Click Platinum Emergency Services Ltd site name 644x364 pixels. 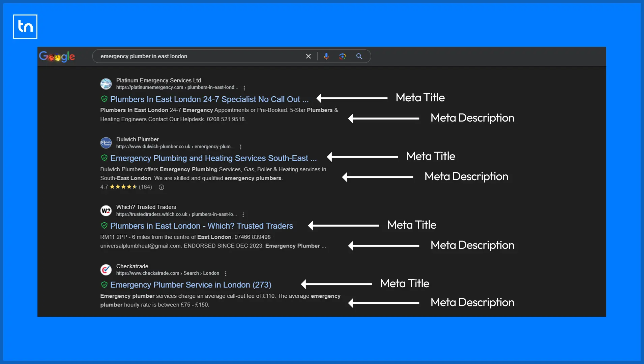tap(158, 80)
